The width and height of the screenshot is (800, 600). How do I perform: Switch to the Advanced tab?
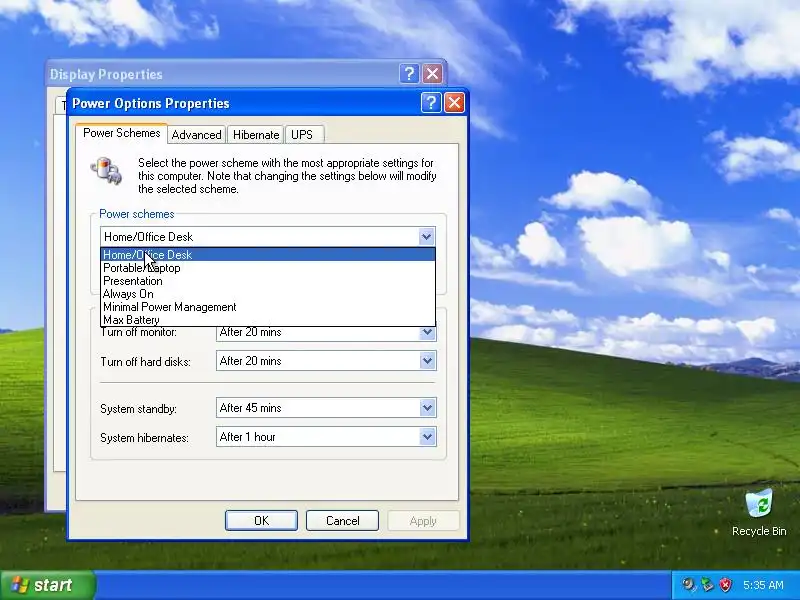[196, 135]
